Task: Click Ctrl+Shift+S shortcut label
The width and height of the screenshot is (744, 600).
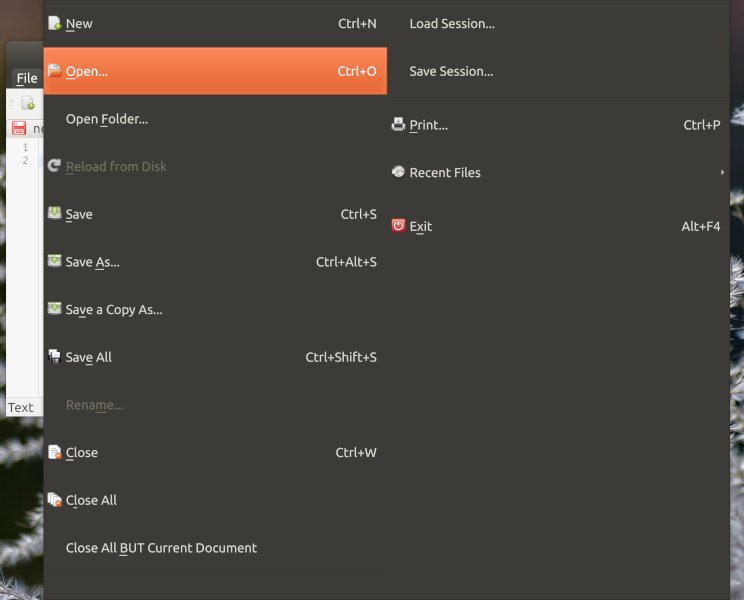Action: pyautogui.click(x=341, y=357)
